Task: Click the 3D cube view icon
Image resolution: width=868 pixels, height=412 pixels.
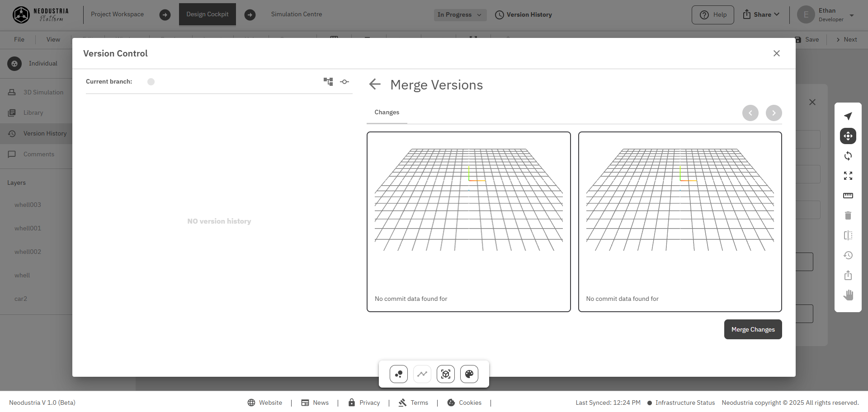Action: [445, 374]
